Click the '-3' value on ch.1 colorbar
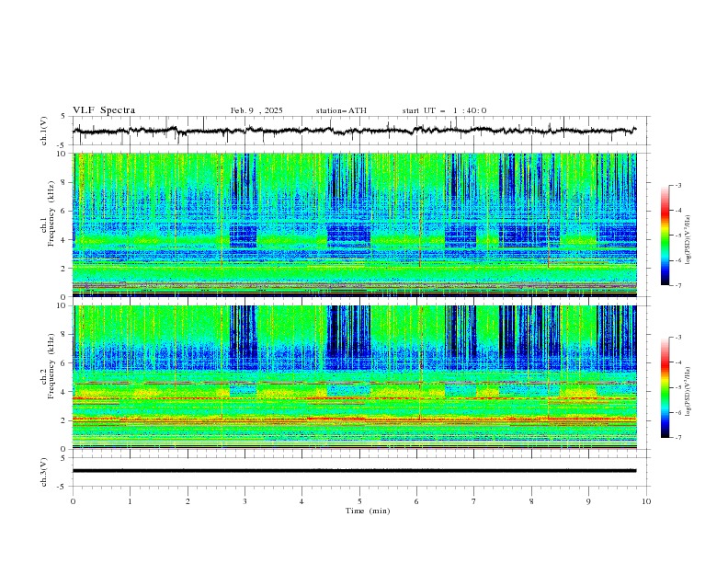 click(678, 186)
